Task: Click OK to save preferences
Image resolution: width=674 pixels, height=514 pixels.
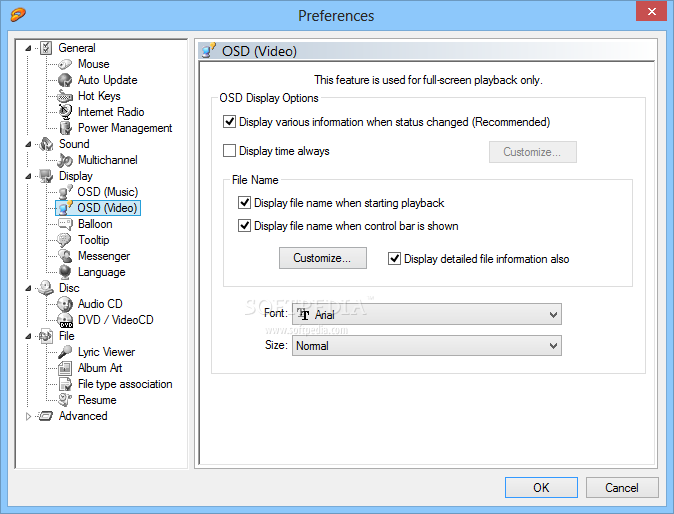Action: click(x=541, y=487)
